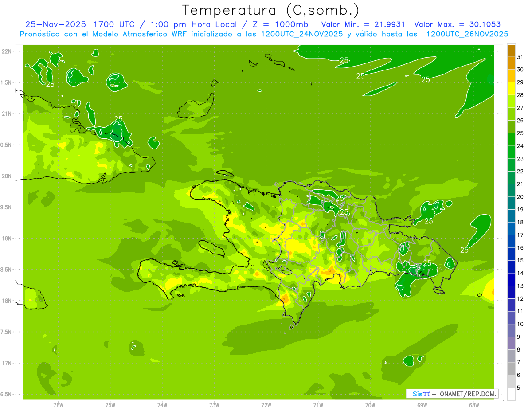Pick the purple legend swatch between 9 and 10

[x=511, y=330]
